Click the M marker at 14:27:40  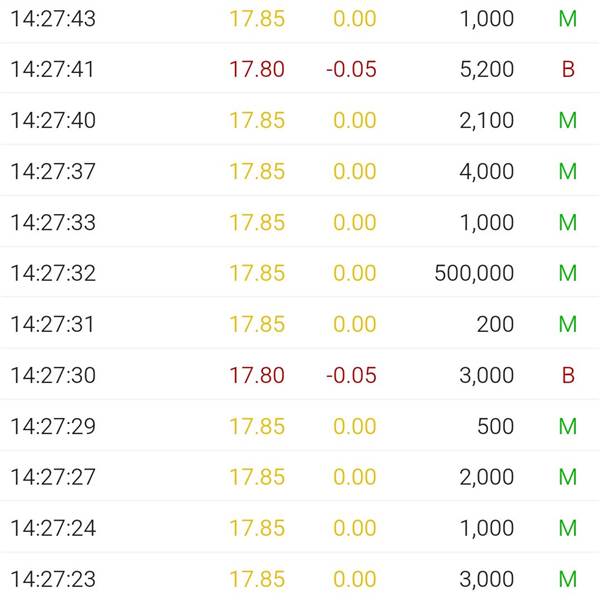[x=567, y=120]
